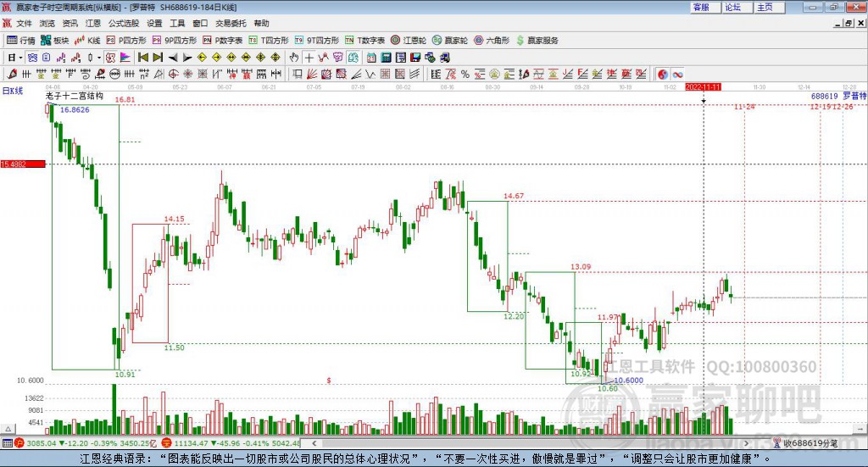Click the rainbow flag icon
Image resolution: width=868 pixels, height=467 pixels.
pos(125,58)
